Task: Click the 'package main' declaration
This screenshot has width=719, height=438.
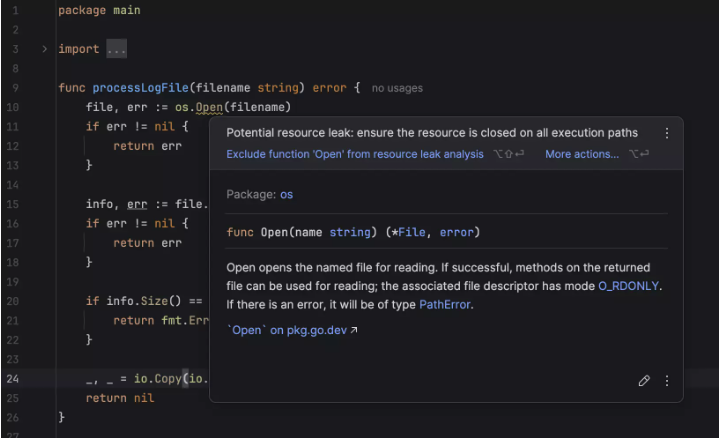Action: [100, 10]
